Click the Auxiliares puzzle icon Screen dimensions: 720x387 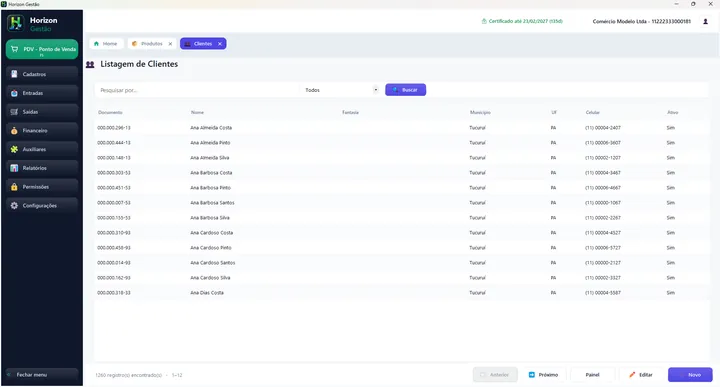(x=14, y=149)
